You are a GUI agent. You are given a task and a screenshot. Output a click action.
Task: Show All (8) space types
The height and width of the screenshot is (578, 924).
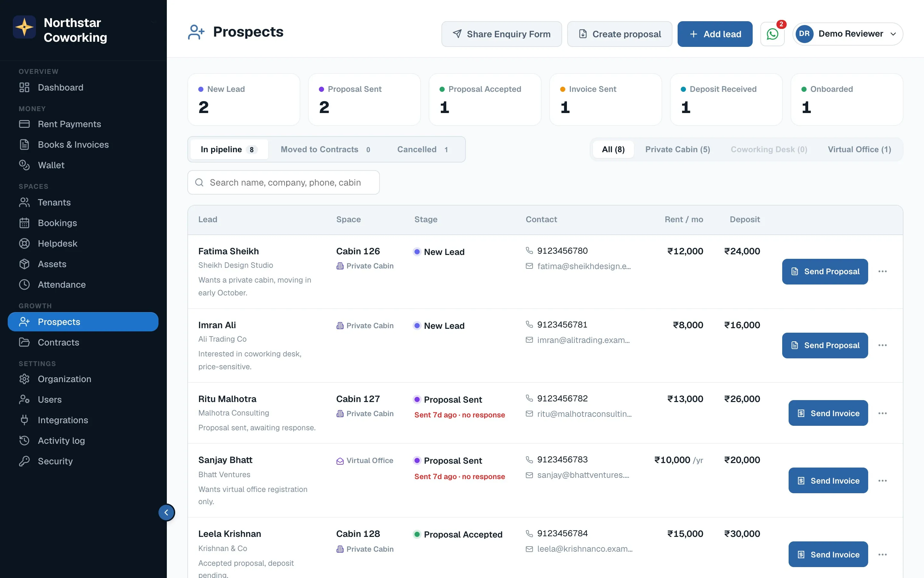tap(613, 149)
